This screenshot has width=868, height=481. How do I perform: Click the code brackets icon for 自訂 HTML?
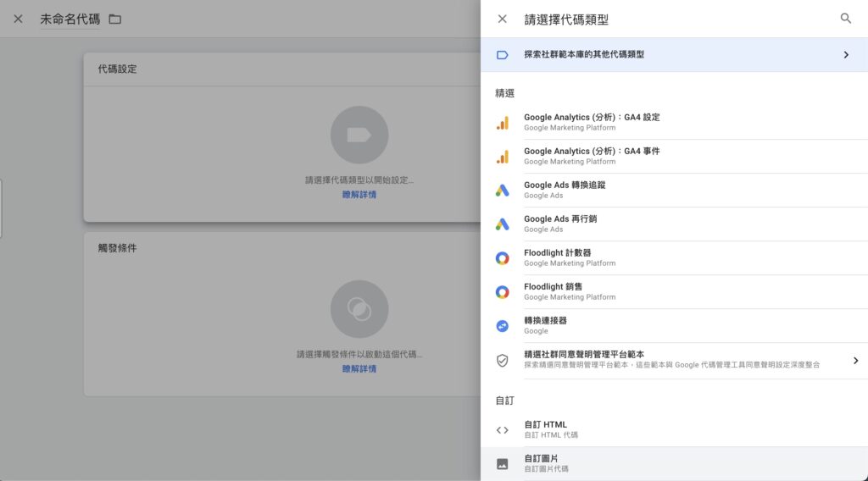tap(502, 430)
